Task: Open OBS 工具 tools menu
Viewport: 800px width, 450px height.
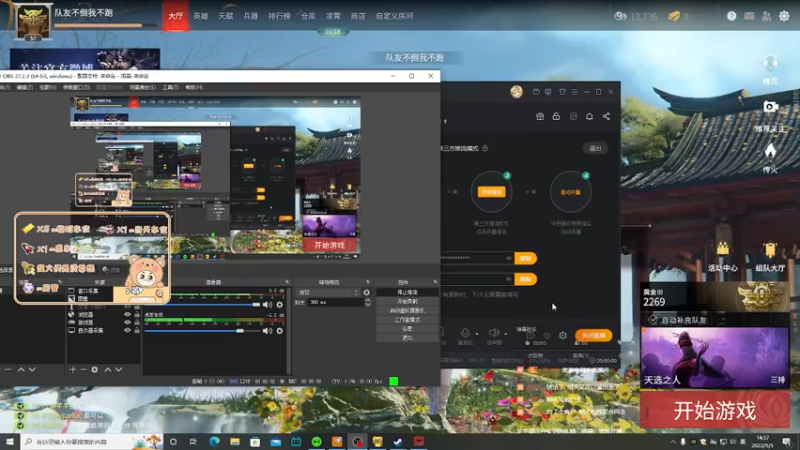Action: (x=170, y=87)
